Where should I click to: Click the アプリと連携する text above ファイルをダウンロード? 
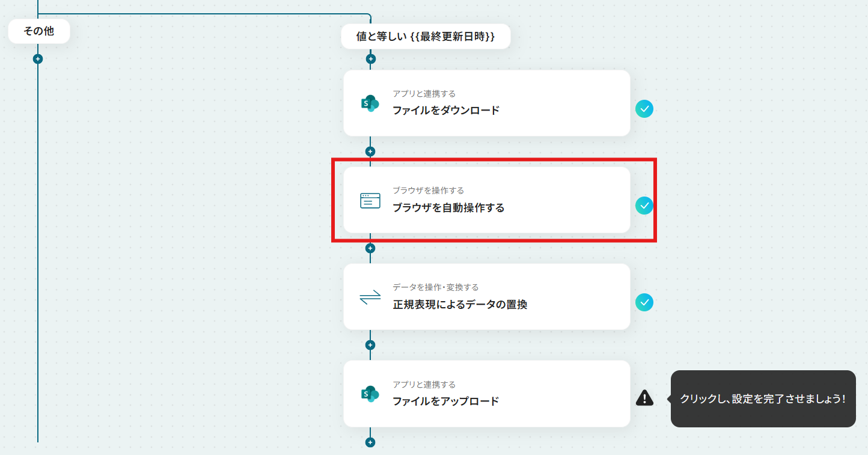424,94
